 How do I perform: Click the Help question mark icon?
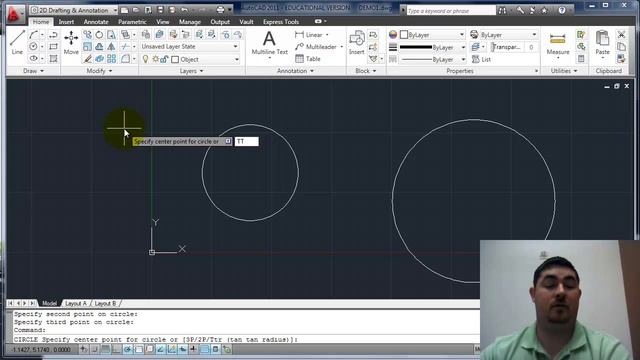point(562,10)
